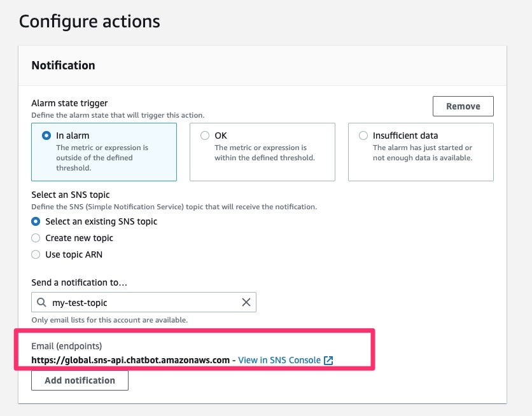The image size is (532, 416).
Task: Click the Select an SNS topic label
Action: 71,195
